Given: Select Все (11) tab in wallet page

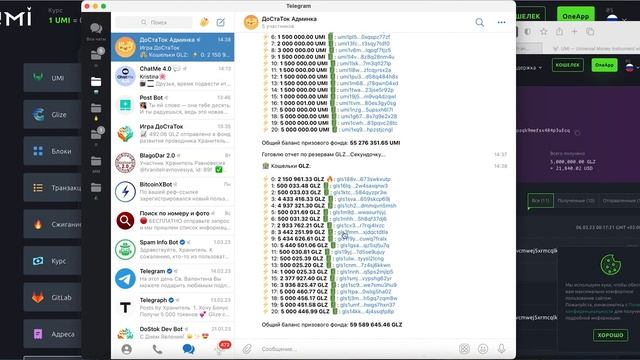Looking at the screenshot, I should click(x=540, y=200).
